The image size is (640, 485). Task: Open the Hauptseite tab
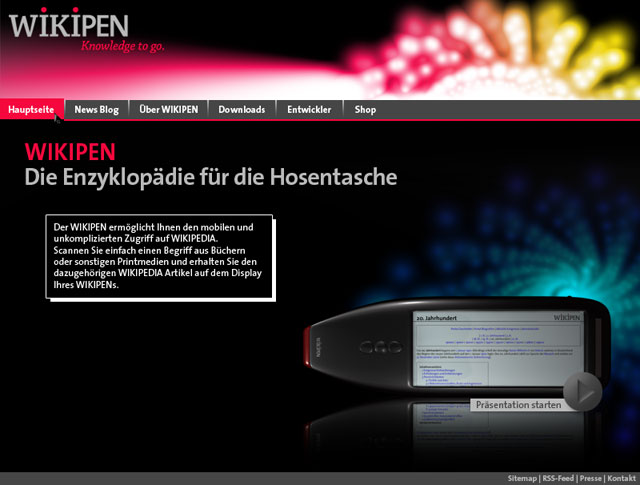[x=32, y=109]
